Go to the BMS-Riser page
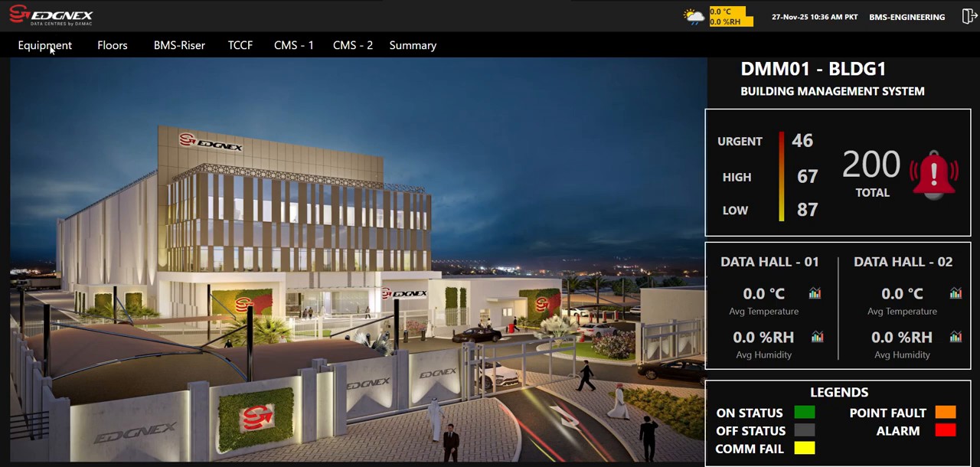Screen dimensions: 980x467 point(179,45)
